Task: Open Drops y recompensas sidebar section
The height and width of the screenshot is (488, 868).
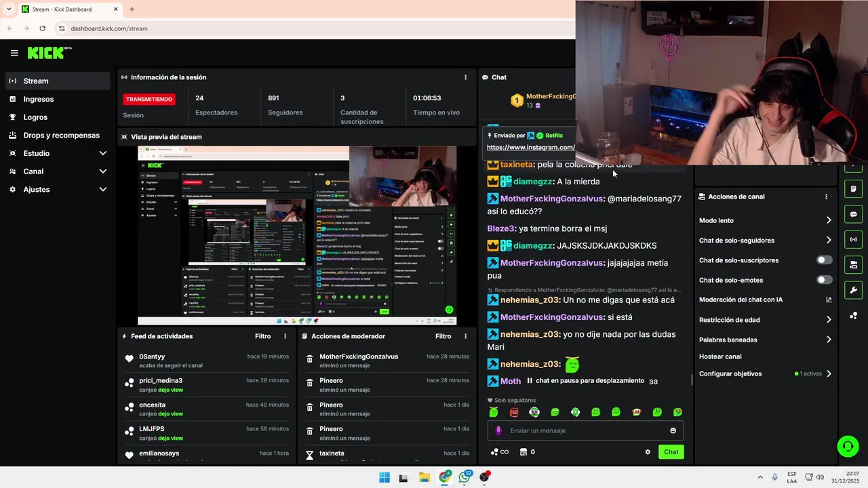Action: click(x=57, y=135)
